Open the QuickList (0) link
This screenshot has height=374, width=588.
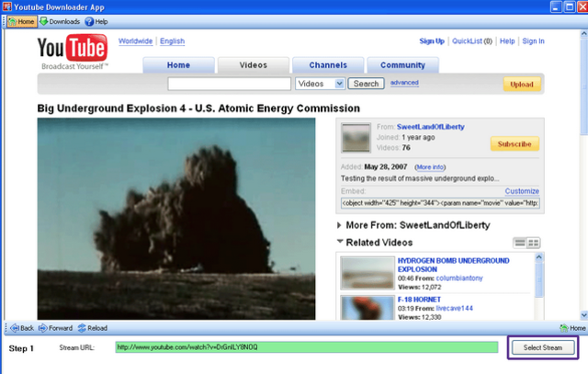point(471,41)
